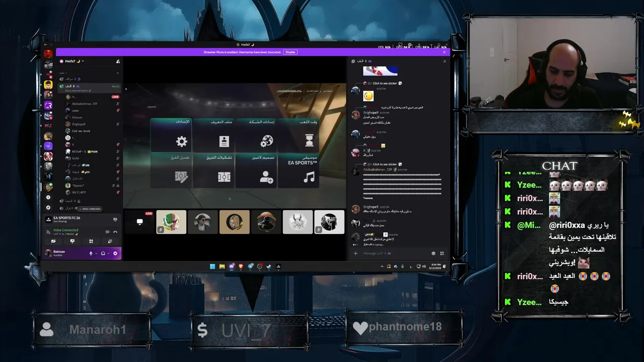Open Abdualrahman_139 username in chat
Image resolution: width=644 pixels, height=362 pixels.
tap(377, 169)
